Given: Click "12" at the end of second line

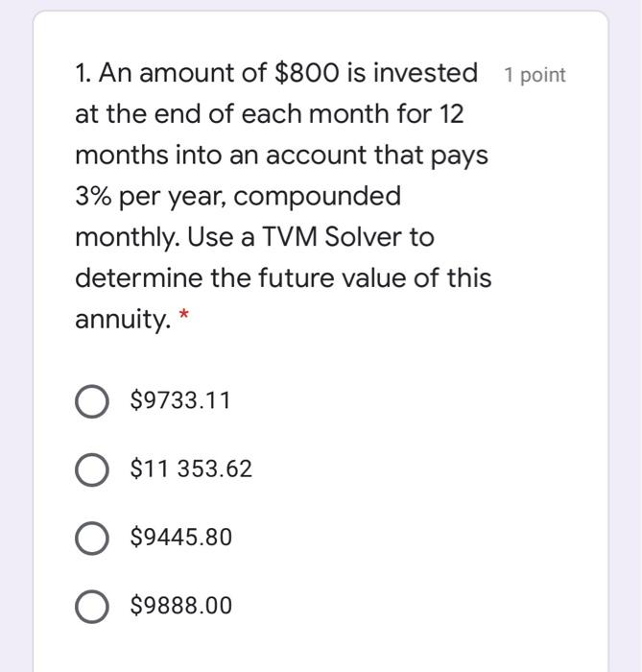Looking at the screenshot, I should 452,114.
